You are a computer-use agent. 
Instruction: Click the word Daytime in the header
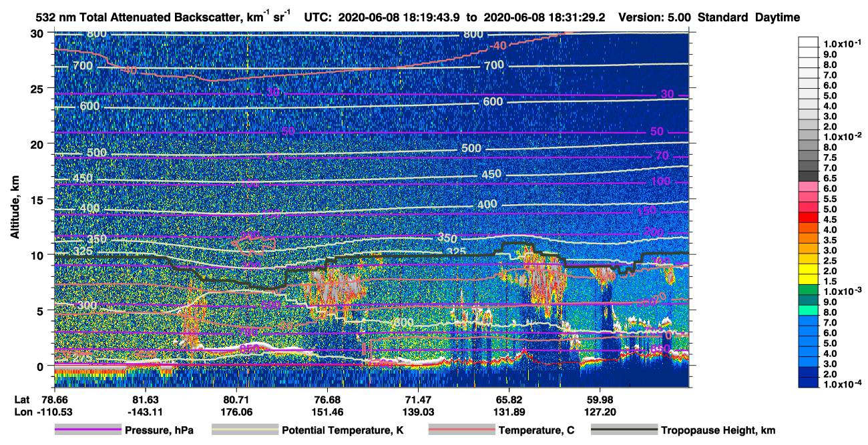[x=777, y=17]
